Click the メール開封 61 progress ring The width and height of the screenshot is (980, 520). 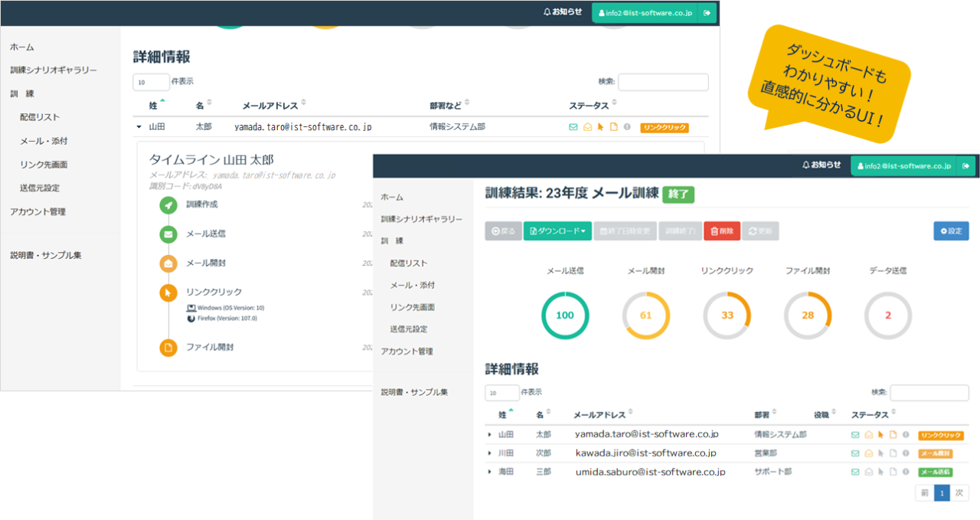click(x=646, y=316)
